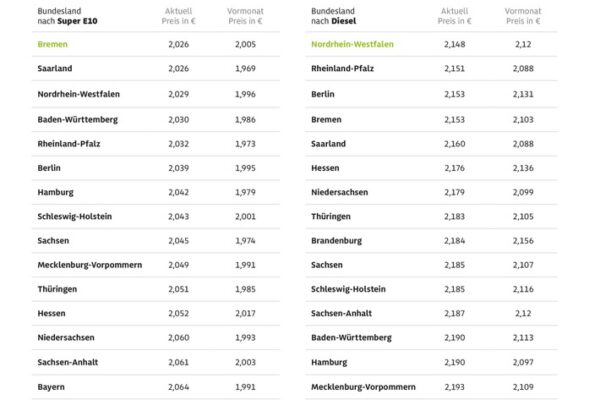The height and width of the screenshot is (400, 600).
Task: Click Baden-Württemberg in the Super E10 list
Action: pyautogui.click(x=78, y=118)
